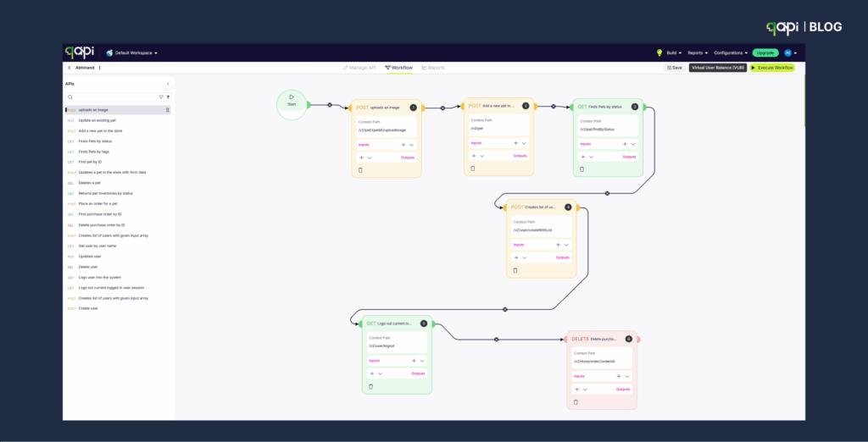Open the Build dropdown menu
Image resolution: width=868 pixels, height=442 pixels.
(x=674, y=53)
